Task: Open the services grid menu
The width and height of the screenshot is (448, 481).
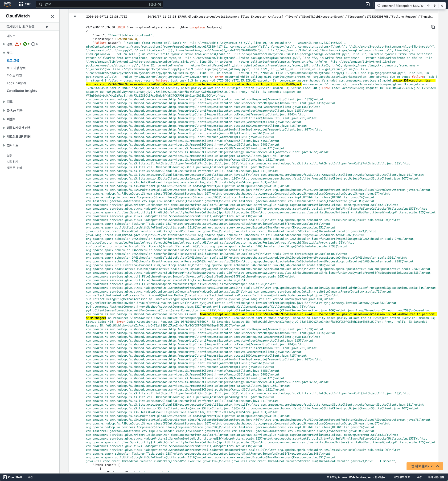Action: tap(21, 4)
